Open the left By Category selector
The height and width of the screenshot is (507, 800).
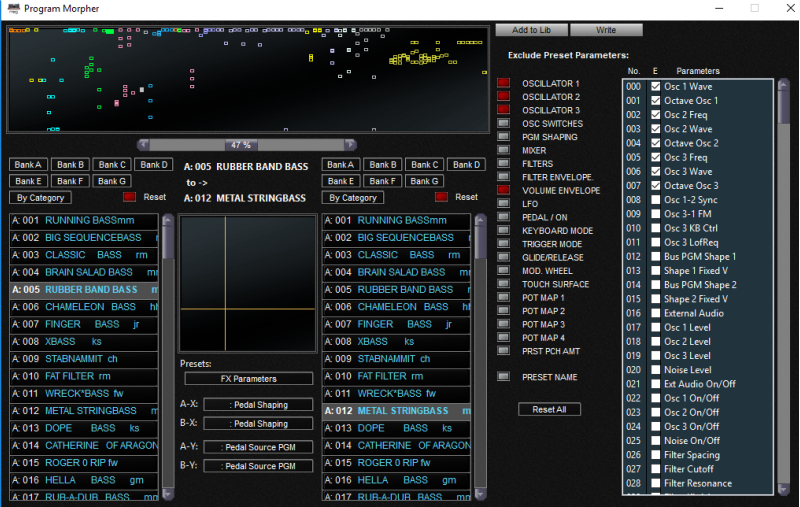[x=41, y=198]
